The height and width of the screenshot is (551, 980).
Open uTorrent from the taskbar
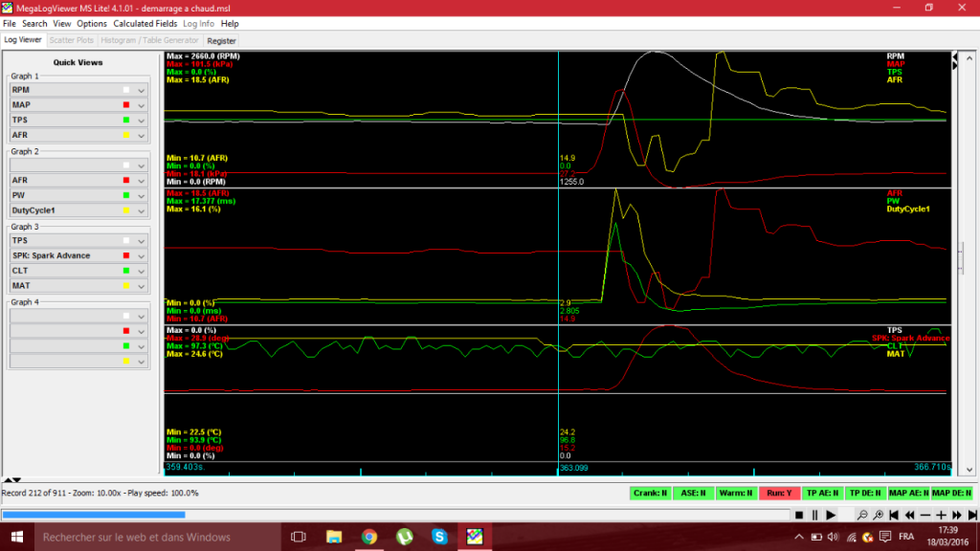pyautogui.click(x=405, y=537)
